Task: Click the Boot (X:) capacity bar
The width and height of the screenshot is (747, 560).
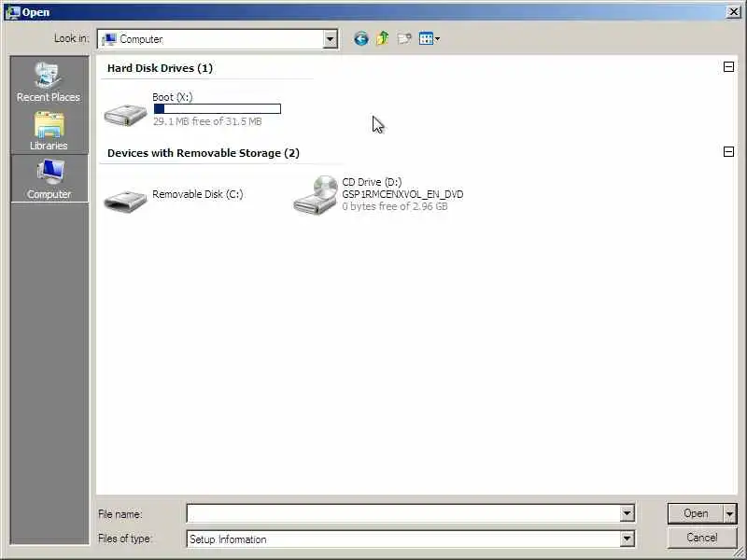Action: 218,109
